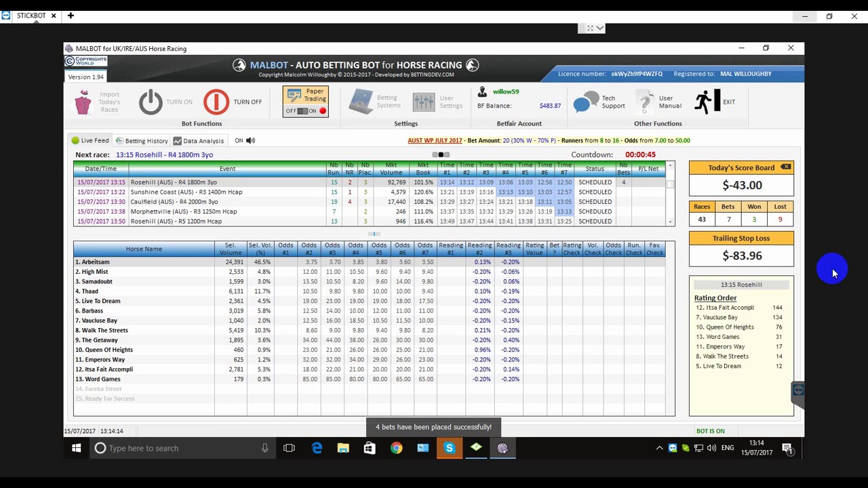Click the Horse Name column header
The width and height of the screenshot is (868, 488).
[x=144, y=249]
